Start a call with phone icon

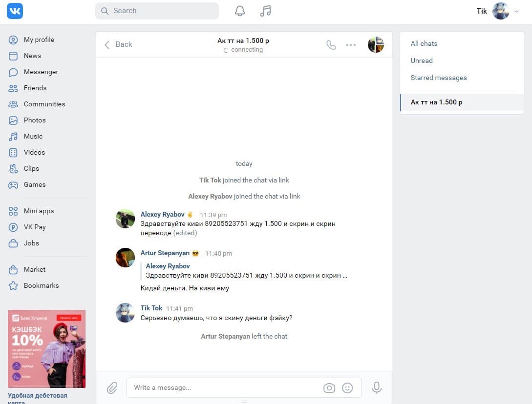[331, 45]
